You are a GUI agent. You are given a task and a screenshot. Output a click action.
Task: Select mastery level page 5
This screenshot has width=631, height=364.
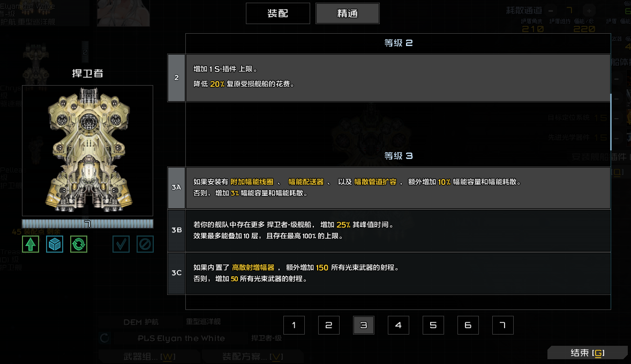[433, 325]
